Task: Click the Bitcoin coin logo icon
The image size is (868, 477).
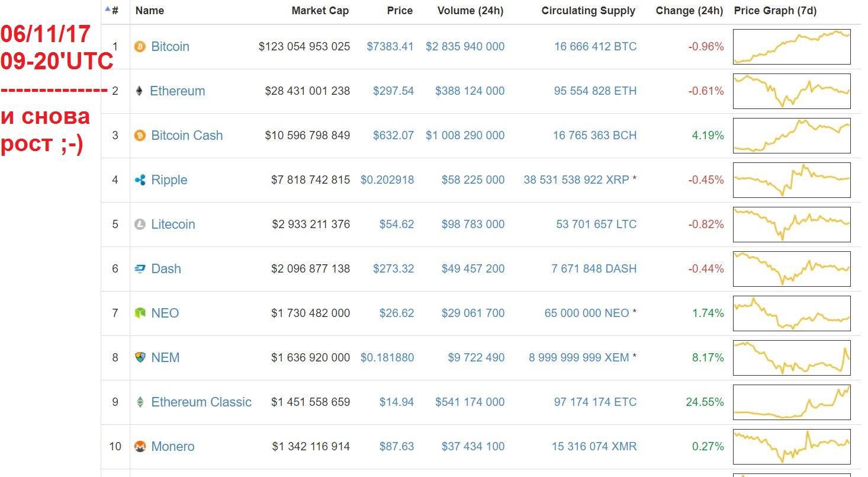Action: pos(140,46)
